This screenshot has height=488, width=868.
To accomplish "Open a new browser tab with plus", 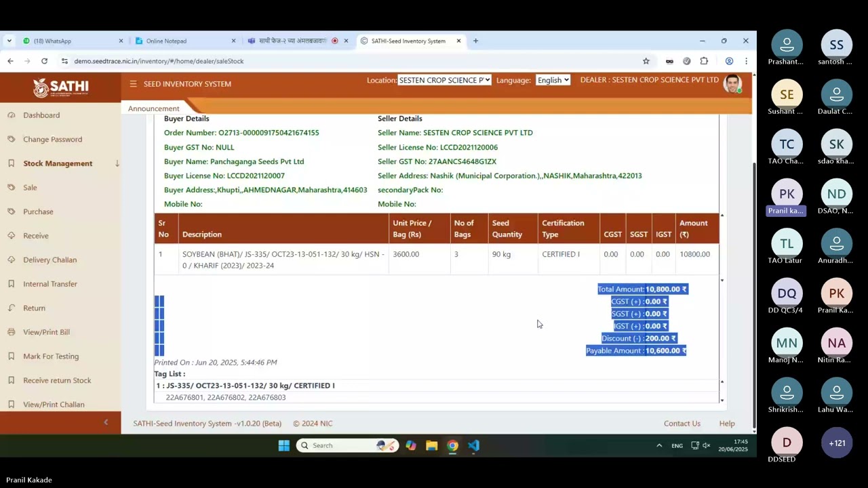I will coord(475,41).
